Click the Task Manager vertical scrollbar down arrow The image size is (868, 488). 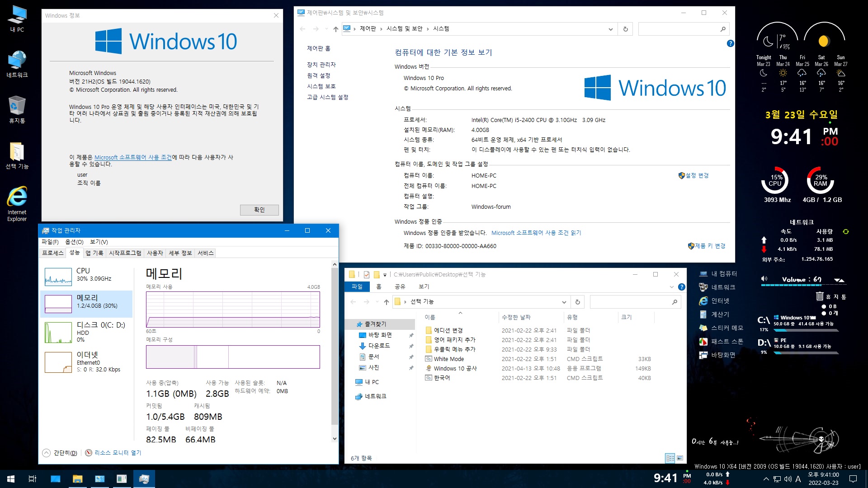(335, 438)
